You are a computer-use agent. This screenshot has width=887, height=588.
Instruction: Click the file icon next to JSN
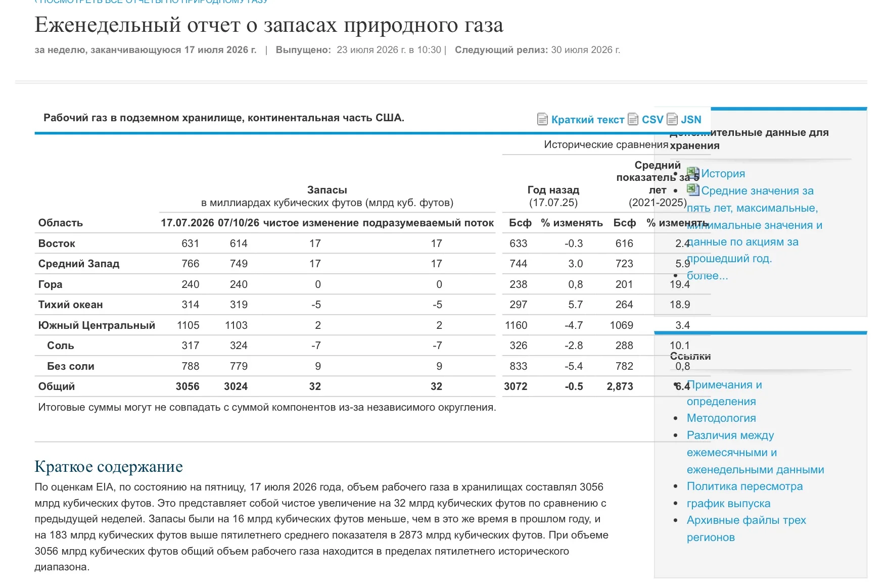click(x=672, y=119)
